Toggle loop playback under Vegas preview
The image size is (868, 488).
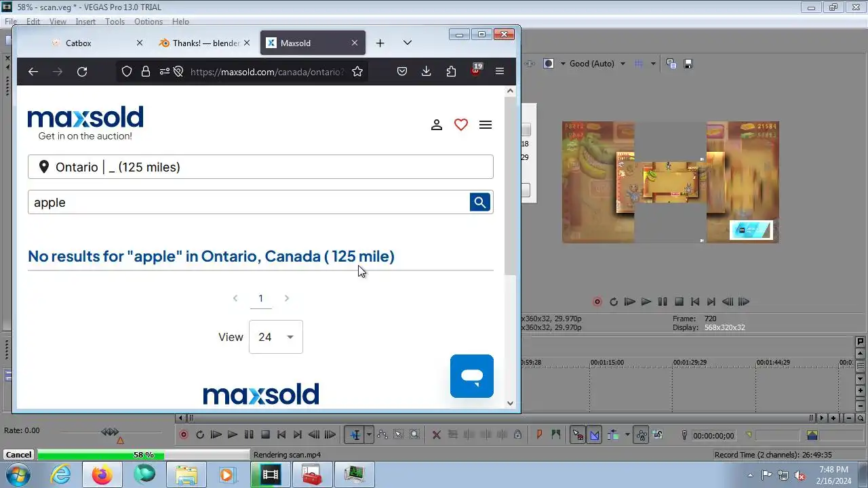[x=614, y=302]
